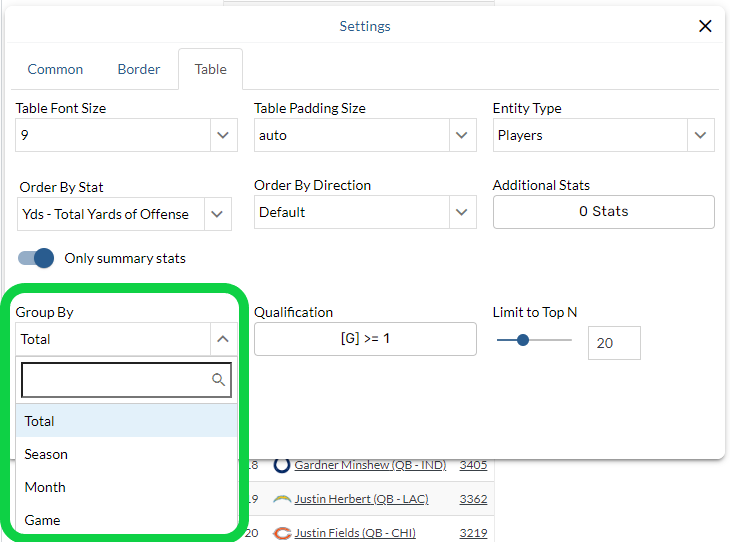Open the Table Padding Size dropdown

(x=461, y=135)
